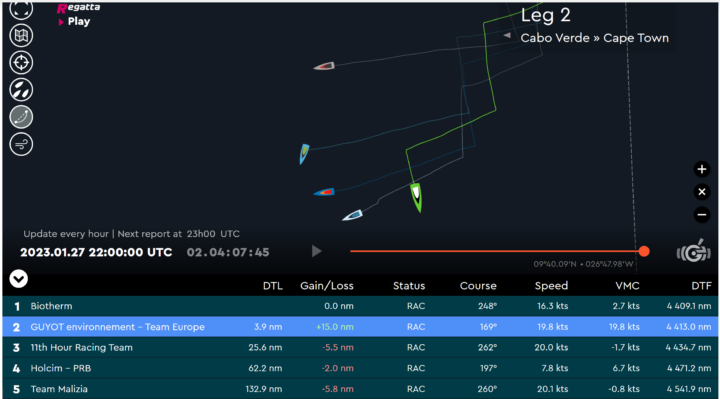Toggle the wind overlay icon
Viewport: 720px width, 399px height.
(x=21, y=144)
